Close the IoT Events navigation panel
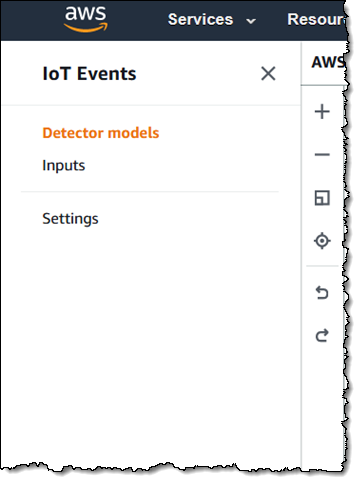 (x=268, y=73)
